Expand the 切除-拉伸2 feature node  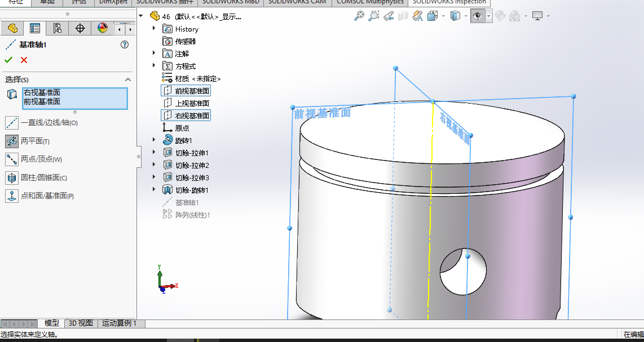pyautogui.click(x=154, y=164)
